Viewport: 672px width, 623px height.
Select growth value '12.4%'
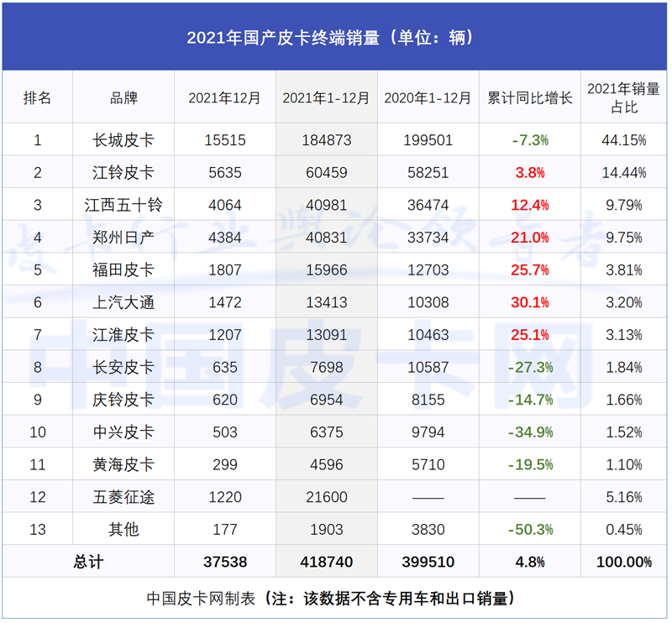(530, 205)
